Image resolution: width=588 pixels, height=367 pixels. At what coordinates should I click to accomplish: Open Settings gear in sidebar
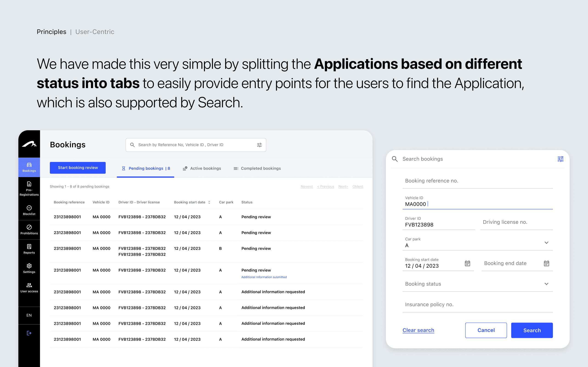click(29, 268)
